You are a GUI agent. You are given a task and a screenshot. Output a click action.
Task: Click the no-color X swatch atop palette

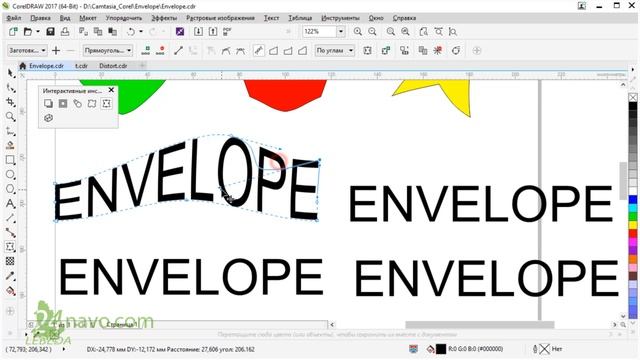633,97
